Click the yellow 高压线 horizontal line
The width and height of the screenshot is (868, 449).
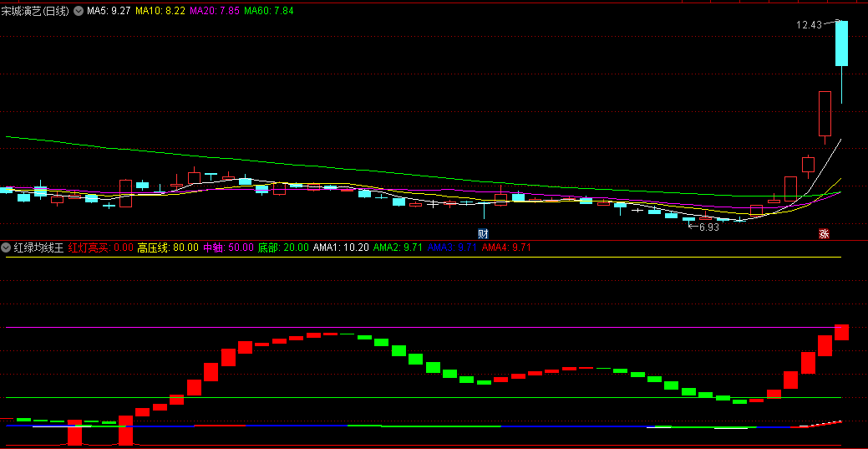pos(424,258)
